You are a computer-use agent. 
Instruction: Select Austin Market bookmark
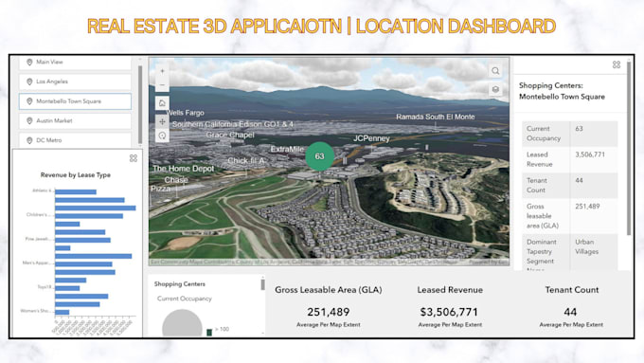(x=75, y=121)
